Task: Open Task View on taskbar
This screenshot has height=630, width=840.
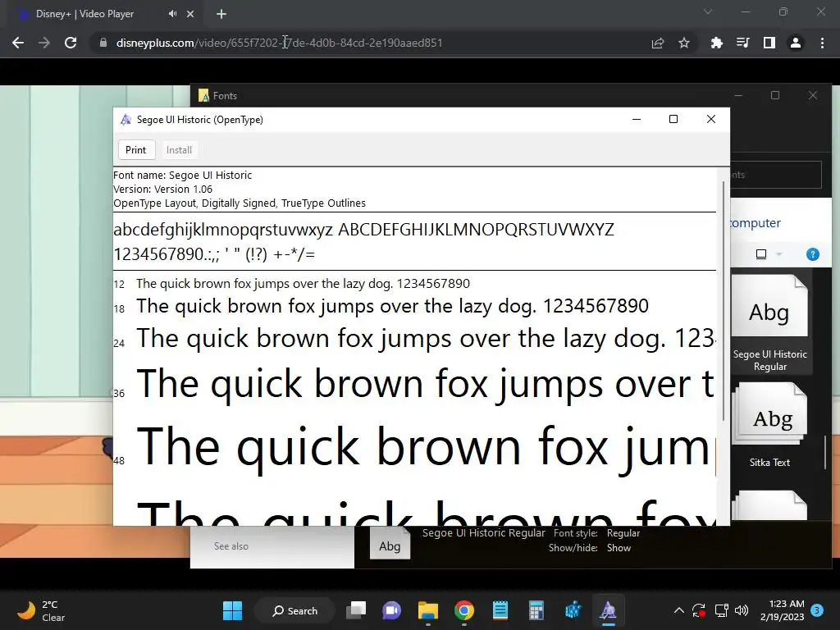Action: [356, 610]
